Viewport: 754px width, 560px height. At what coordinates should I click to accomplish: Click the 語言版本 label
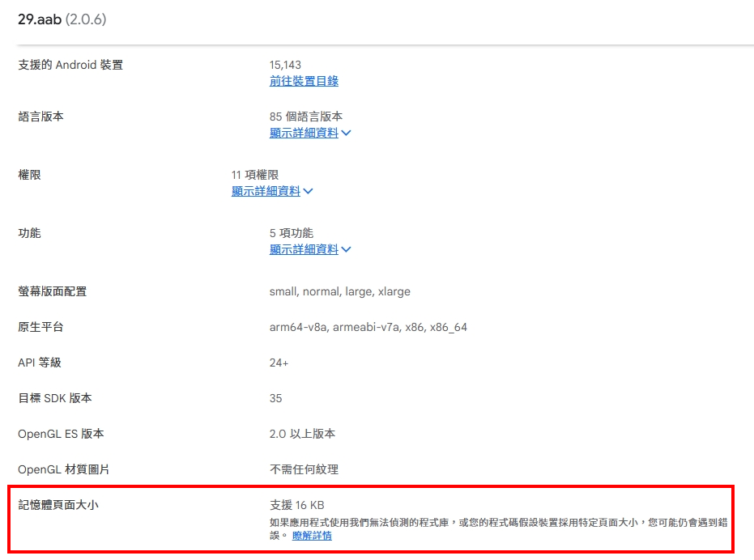tap(40, 117)
